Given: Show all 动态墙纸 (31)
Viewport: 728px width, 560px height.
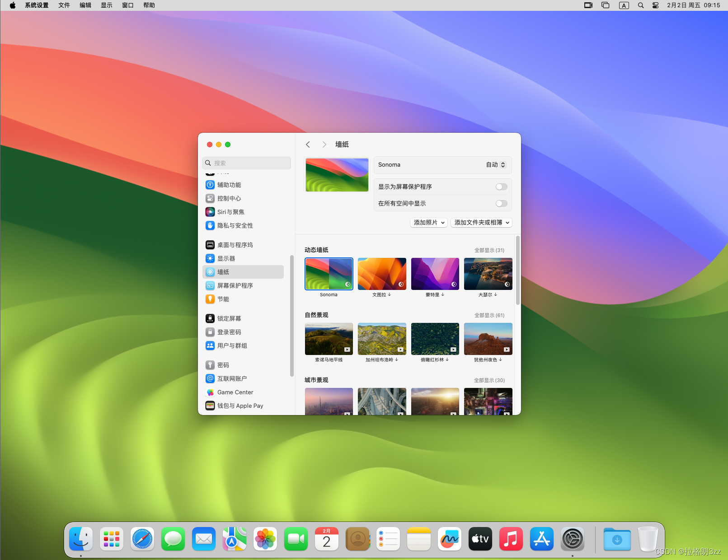Looking at the screenshot, I should pyautogui.click(x=489, y=250).
